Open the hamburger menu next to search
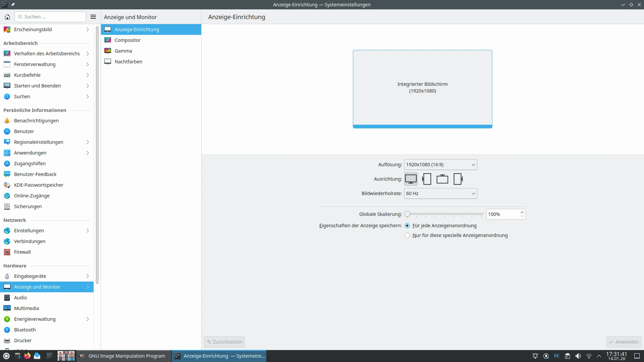The image size is (644, 362). (x=93, y=17)
